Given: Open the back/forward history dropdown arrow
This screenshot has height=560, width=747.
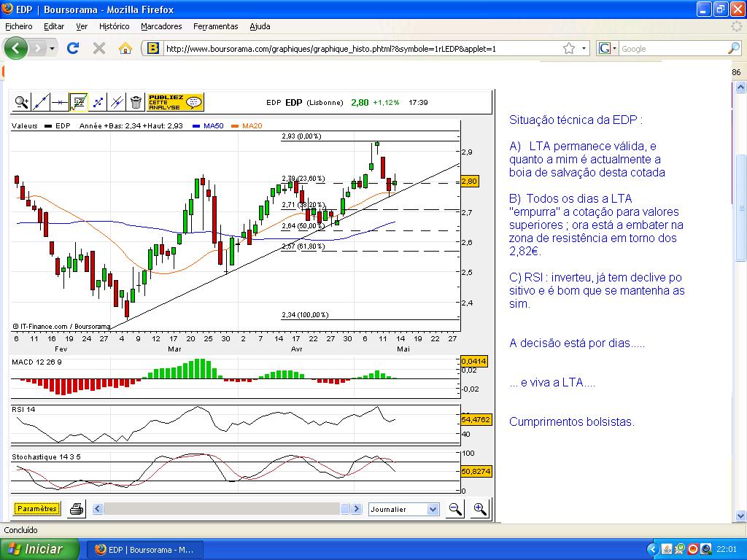Looking at the screenshot, I should [x=52, y=48].
